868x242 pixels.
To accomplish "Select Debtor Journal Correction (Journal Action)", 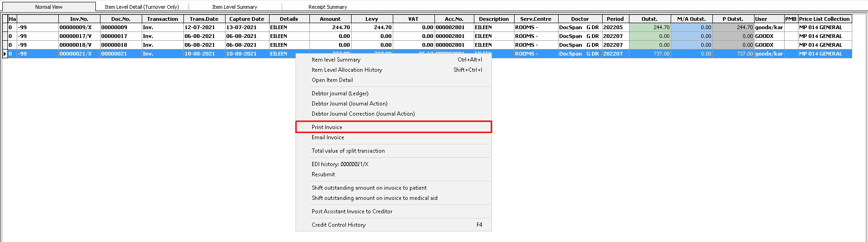I will 363,114.
